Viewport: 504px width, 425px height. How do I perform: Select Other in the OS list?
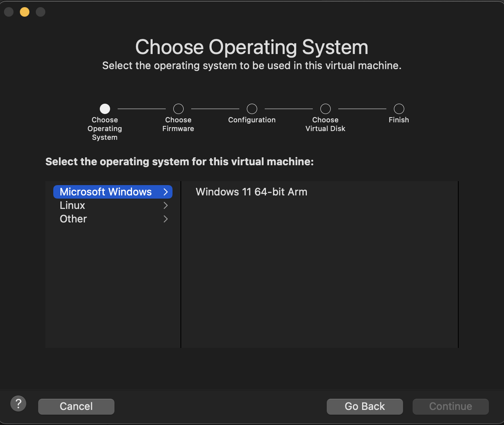(x=113, y=219)
